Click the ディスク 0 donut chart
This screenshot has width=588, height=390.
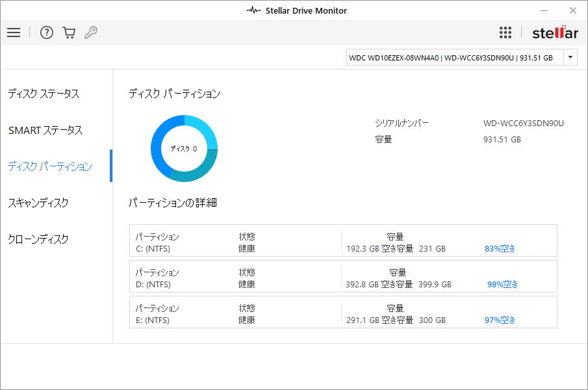tap(185, 148)
